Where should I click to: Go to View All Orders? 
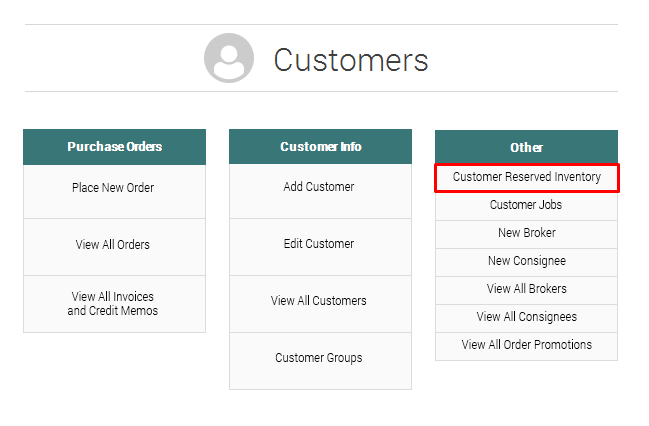(x=113, y=245)
